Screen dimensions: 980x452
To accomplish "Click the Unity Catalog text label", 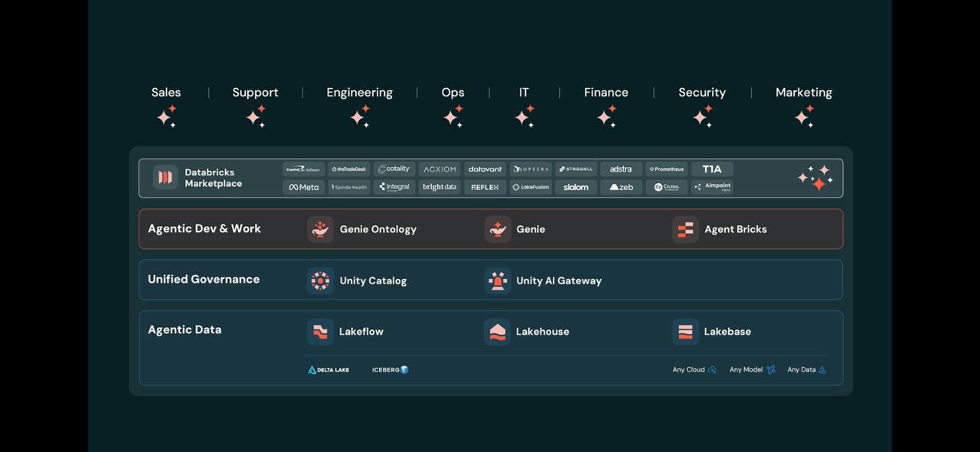I will [373, 281].
